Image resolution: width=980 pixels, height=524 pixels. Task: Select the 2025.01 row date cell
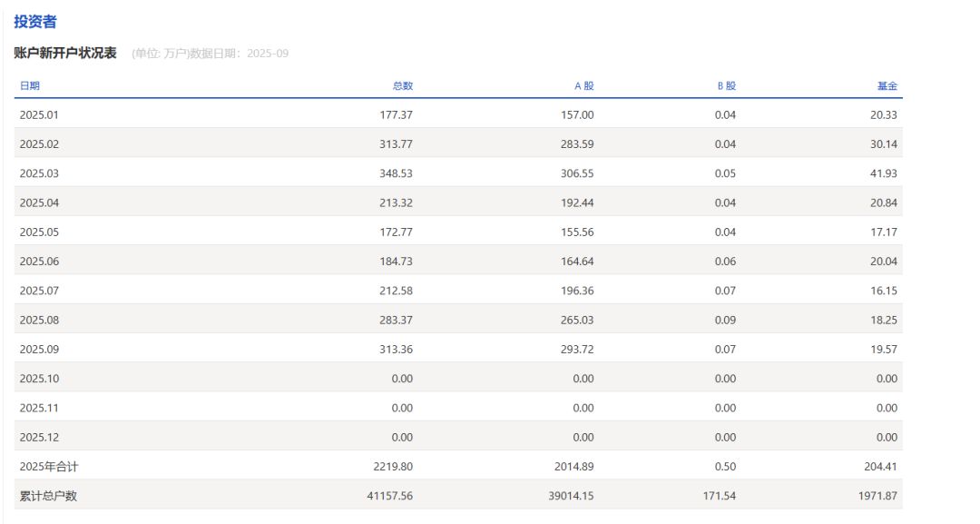pyautogui.click(x=39, y=114)
